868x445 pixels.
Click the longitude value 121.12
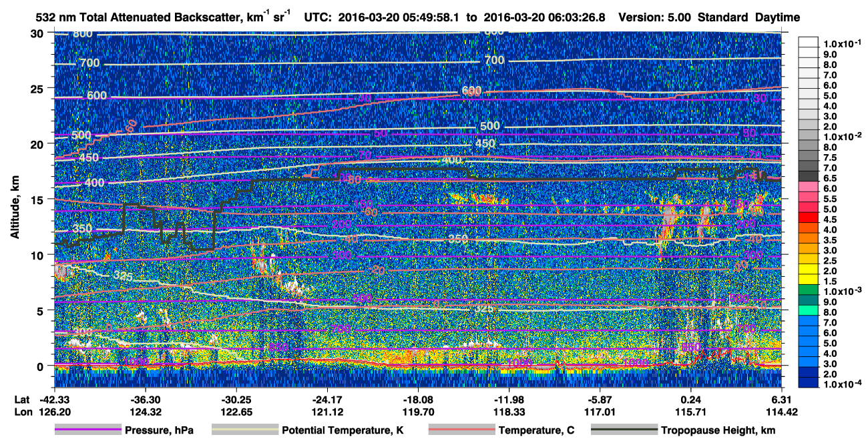click(x=327, y=411)
